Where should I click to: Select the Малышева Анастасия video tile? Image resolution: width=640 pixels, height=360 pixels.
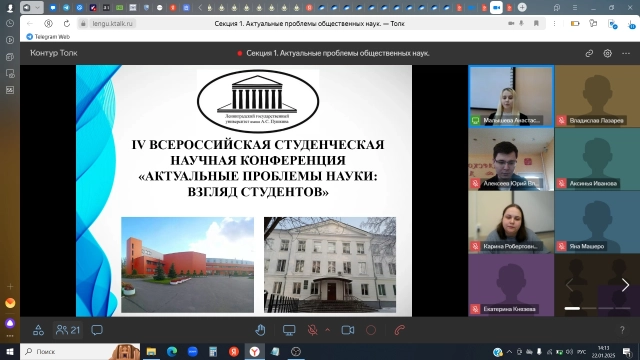coord(511,96)
